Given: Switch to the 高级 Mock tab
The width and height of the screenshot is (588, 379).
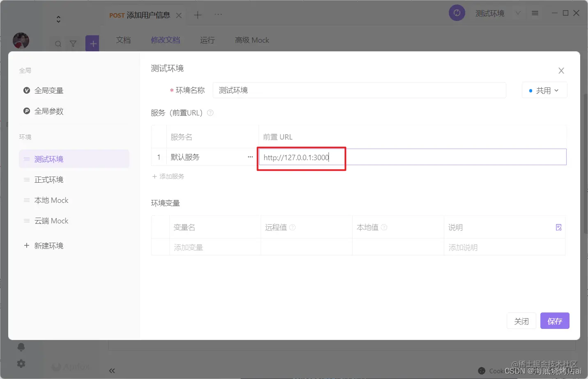Looking at the screenshot, I should pos(252,40).
